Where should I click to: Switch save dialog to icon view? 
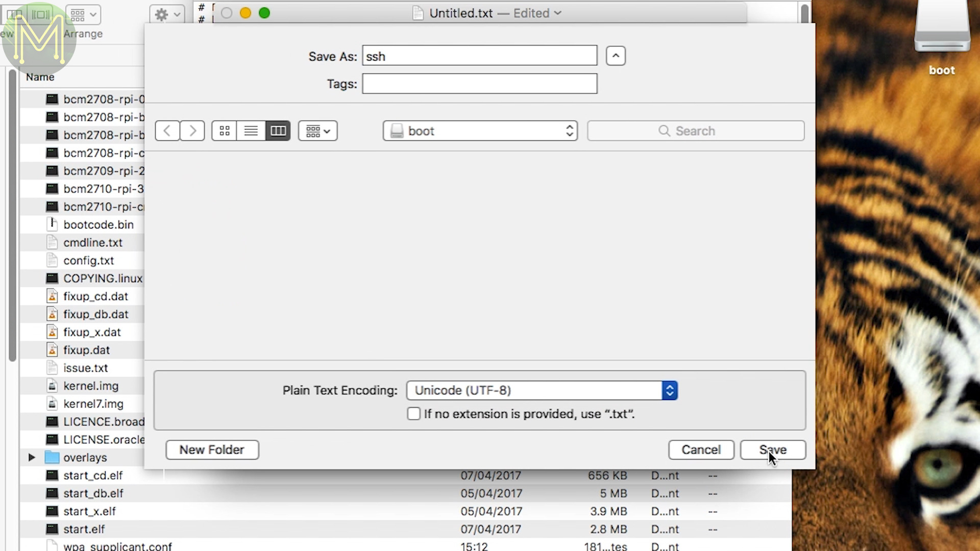click(225, 131)
